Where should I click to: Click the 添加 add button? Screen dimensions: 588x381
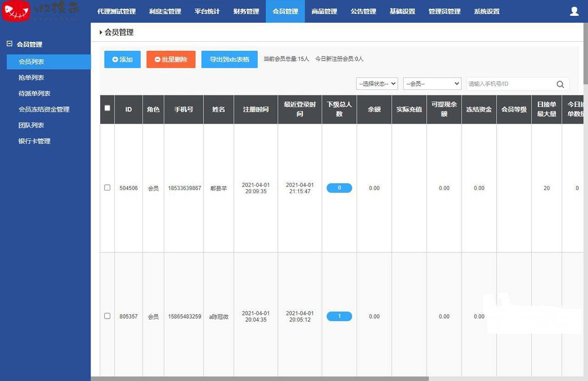point(122,59)
